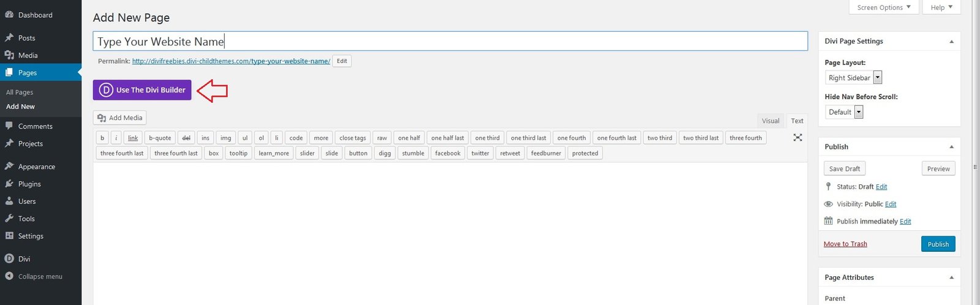Open the Divi theme menu
The width and height of the screenshot is (980, 305).
point(24,259)
